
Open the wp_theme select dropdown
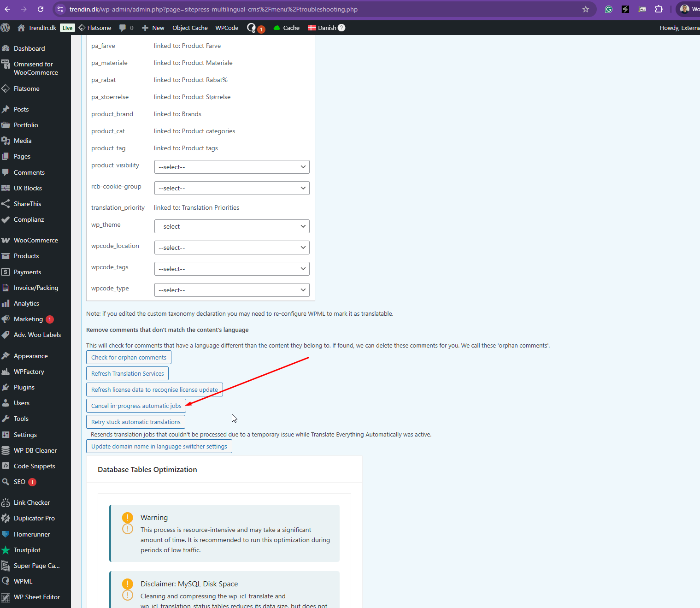point(231,226)
